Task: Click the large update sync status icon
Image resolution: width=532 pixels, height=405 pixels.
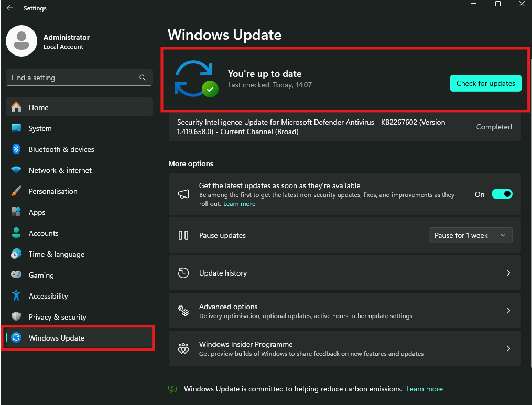Action: coord(196,79)
